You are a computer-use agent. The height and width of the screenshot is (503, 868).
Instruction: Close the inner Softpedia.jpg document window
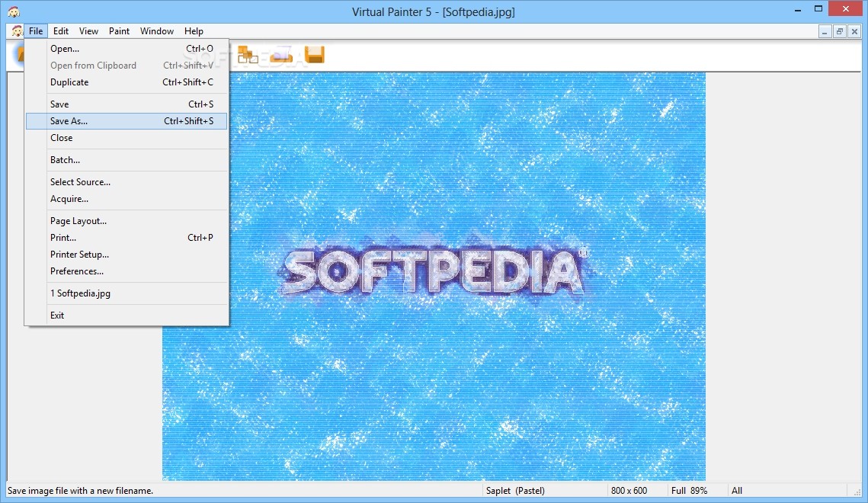(854, 31)
